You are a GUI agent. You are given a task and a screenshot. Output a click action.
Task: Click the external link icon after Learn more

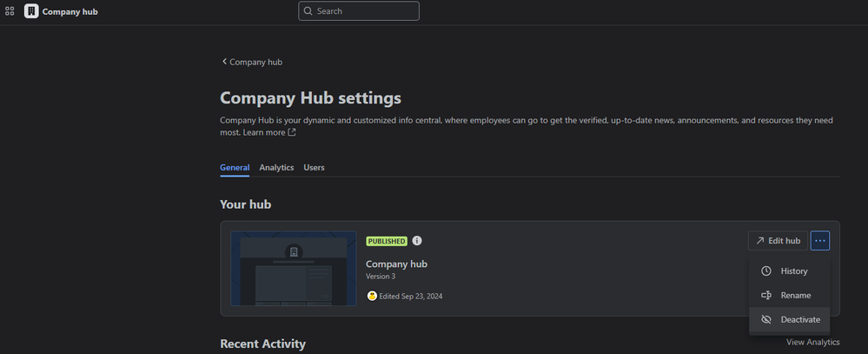tap(292, 132)
